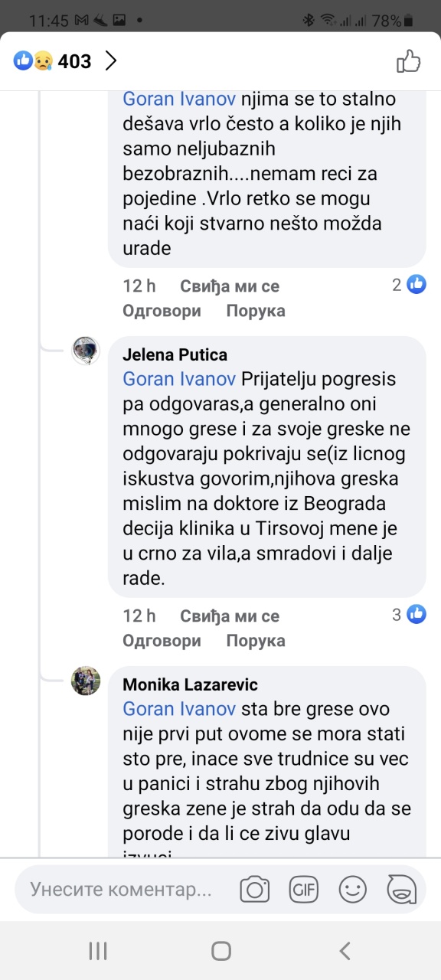
Task: Send message via Порука under Jelena's comment
Action: pyautogui.click(x=256, y=640)
